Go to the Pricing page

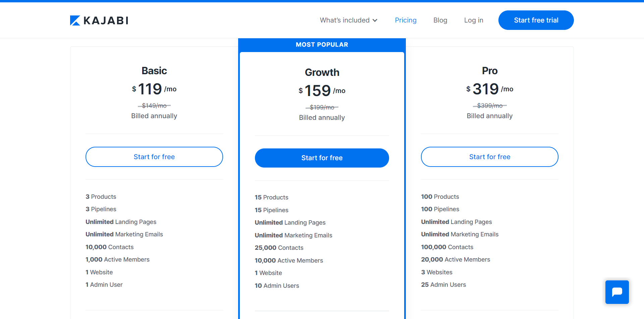406,20
